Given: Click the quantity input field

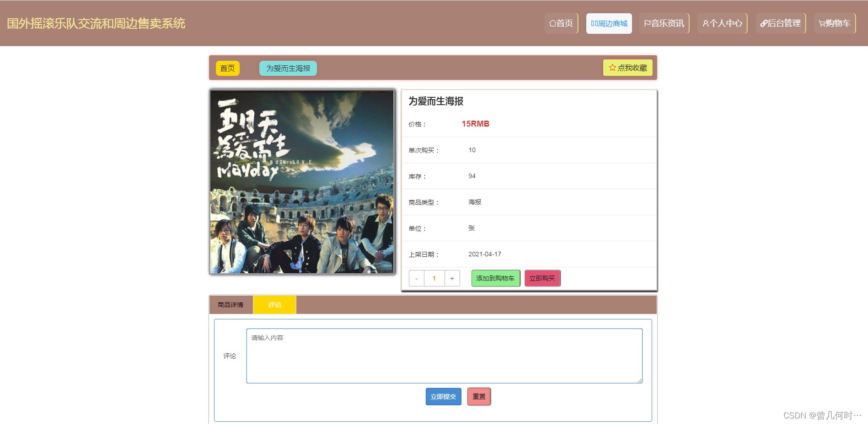Looking at the screenshot, I should [x=434, y=278].
